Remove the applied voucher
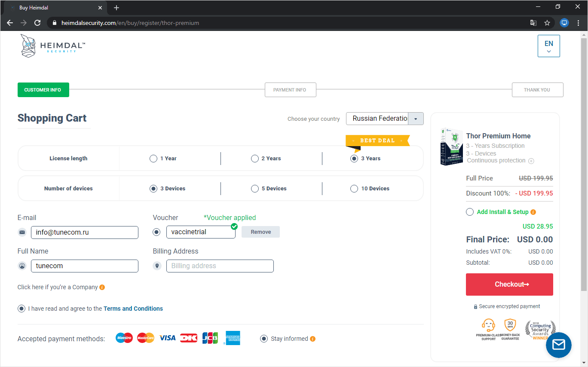Screen dimensions: 588x367 tap(260, 232)
